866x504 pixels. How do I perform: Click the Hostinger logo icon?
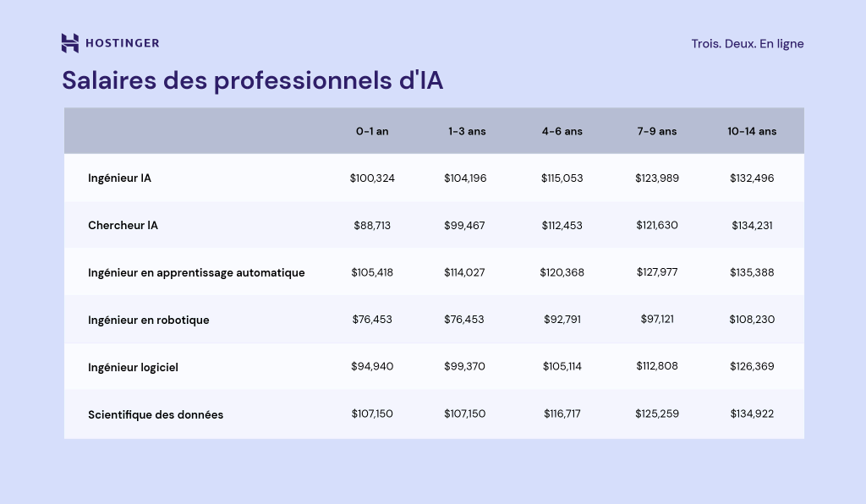(x=70, y=43)
